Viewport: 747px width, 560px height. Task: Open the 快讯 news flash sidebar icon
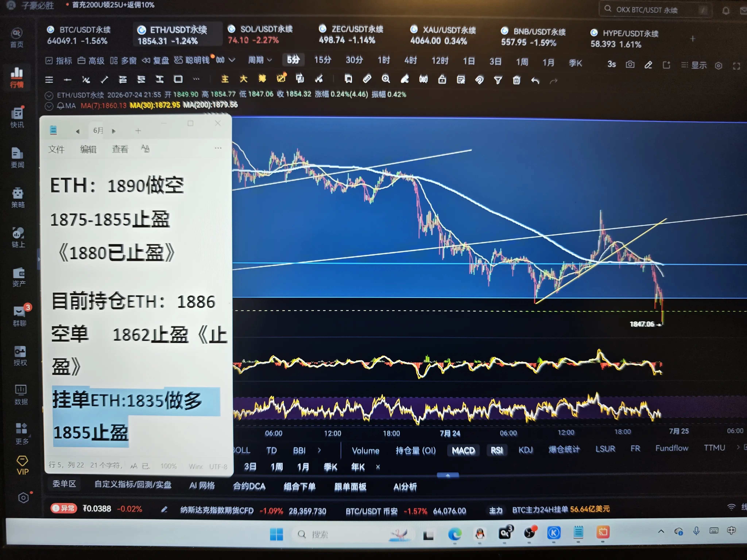pos(17,117)
